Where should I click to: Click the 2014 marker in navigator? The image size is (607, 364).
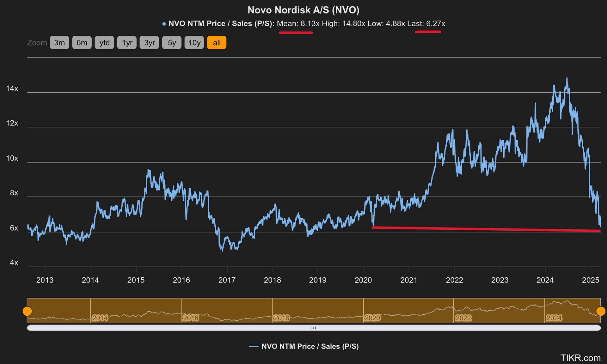100,318
